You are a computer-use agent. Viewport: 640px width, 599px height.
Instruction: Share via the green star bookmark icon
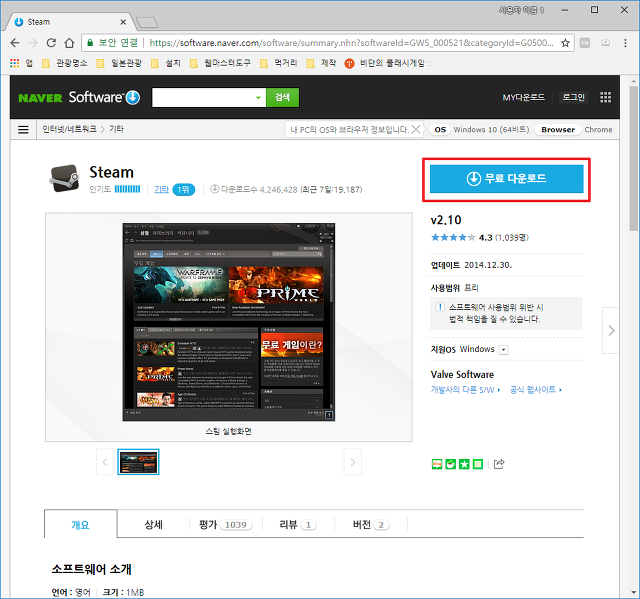pyautogui.click(x=464, y=464)
